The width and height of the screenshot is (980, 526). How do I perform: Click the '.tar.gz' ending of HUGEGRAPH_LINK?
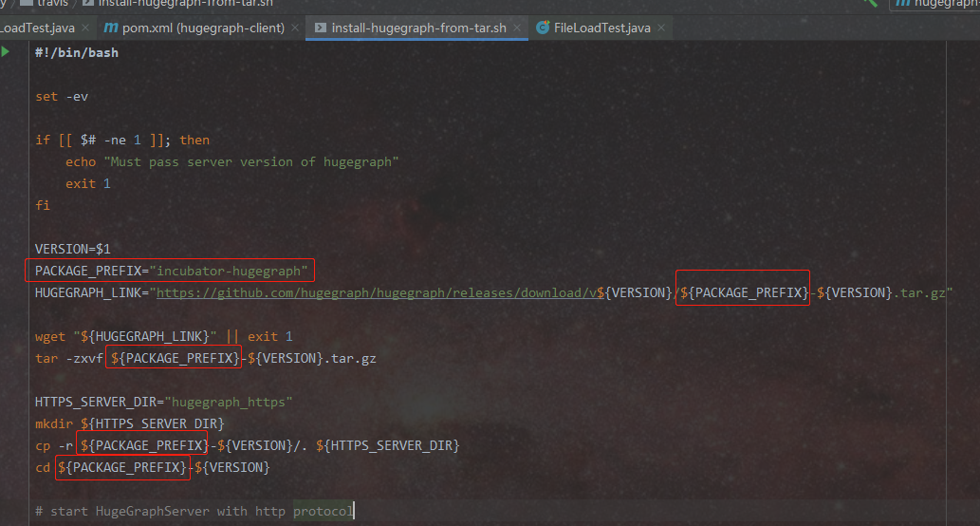click(x=918, y=292)
